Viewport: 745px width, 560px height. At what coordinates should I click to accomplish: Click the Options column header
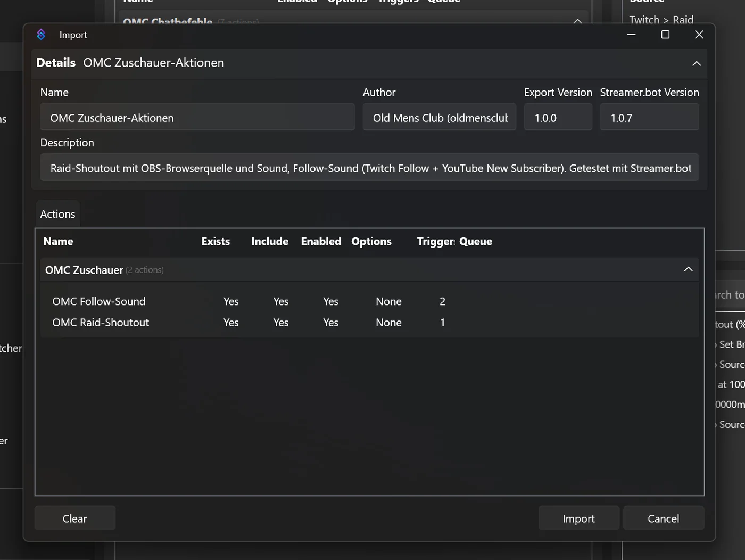click(371, 241)
